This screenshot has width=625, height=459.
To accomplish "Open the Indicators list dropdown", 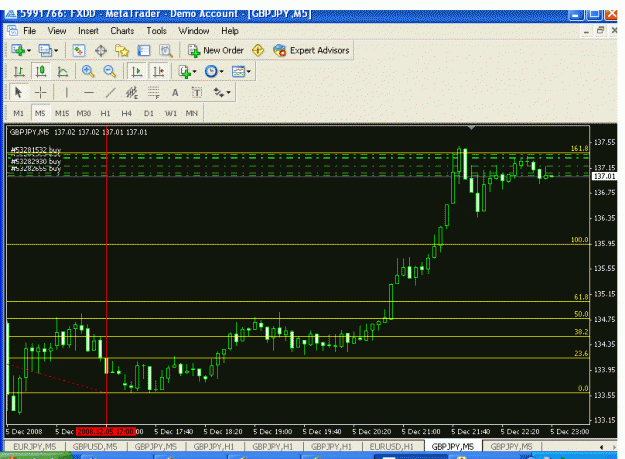I will click(x=187, y=72).
